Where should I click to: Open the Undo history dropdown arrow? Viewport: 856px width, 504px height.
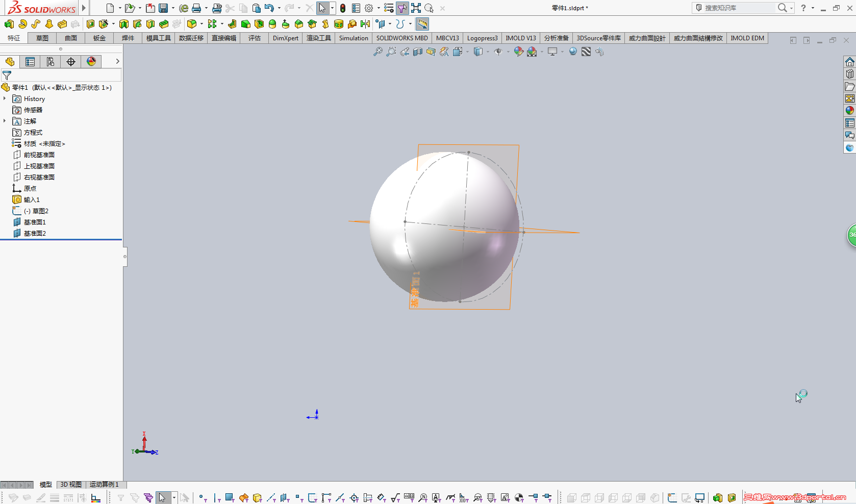[x=279, y=8]
